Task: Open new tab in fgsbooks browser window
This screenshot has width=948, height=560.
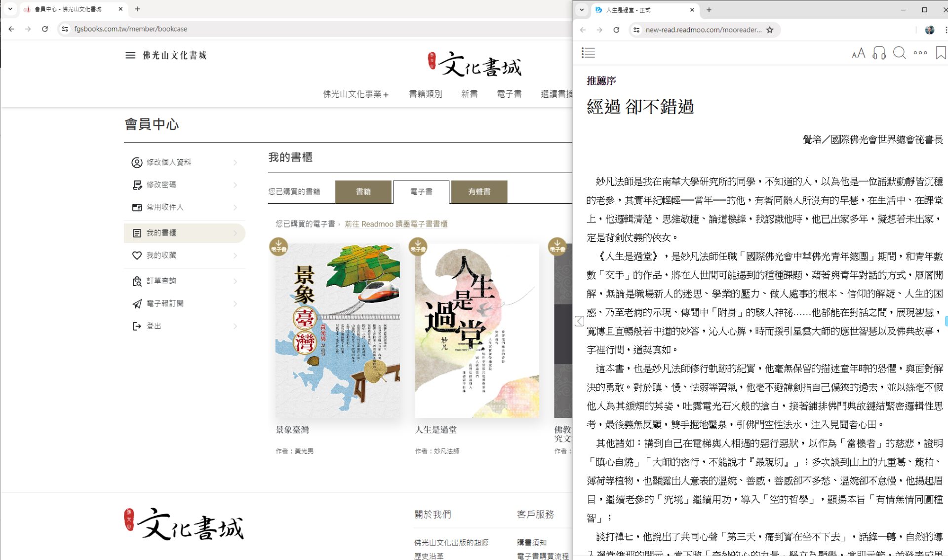Action: point(137,9)
